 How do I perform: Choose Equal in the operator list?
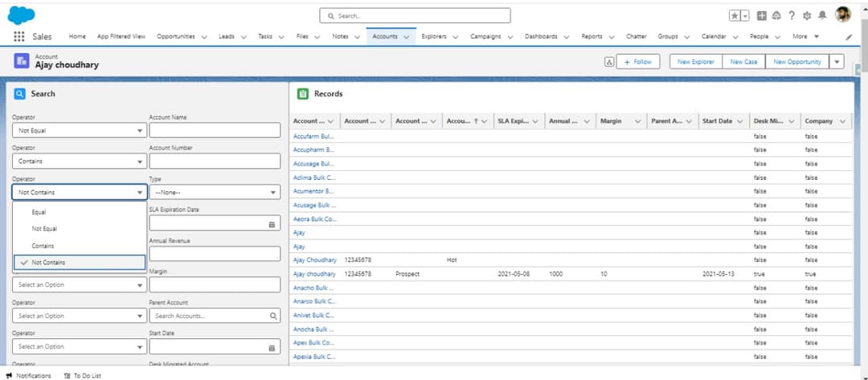[x=79, y=212]
